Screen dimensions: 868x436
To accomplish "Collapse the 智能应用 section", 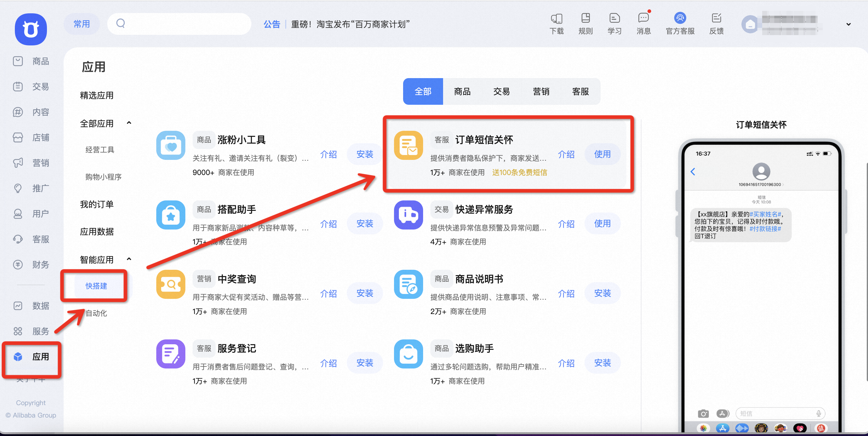I will point(129,259).
